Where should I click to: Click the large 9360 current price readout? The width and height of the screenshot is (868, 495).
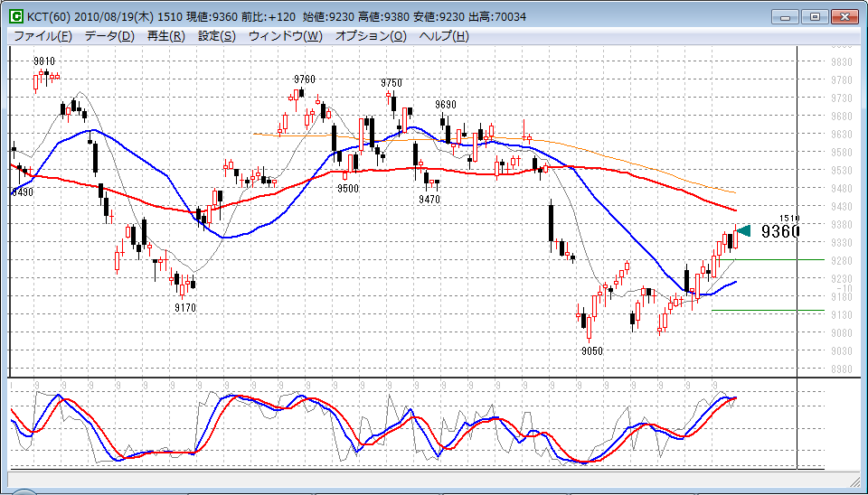780,232
